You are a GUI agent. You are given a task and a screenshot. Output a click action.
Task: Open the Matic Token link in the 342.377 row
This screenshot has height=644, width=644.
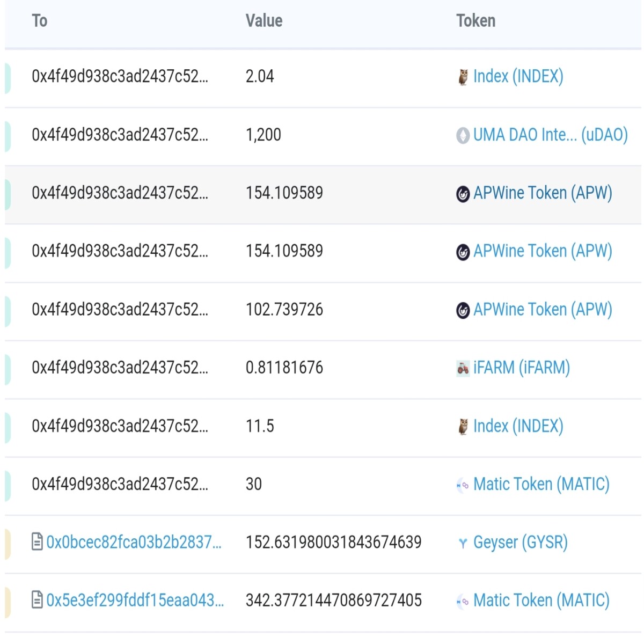tap(541, 601)
